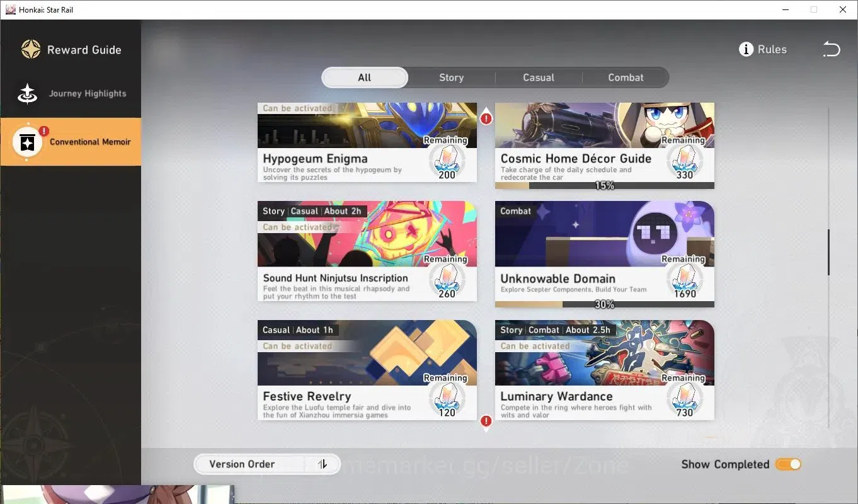Click the 'Story | Combat | About 2.5h' tag
The image size is (858, 504).
tap(555, 330)
